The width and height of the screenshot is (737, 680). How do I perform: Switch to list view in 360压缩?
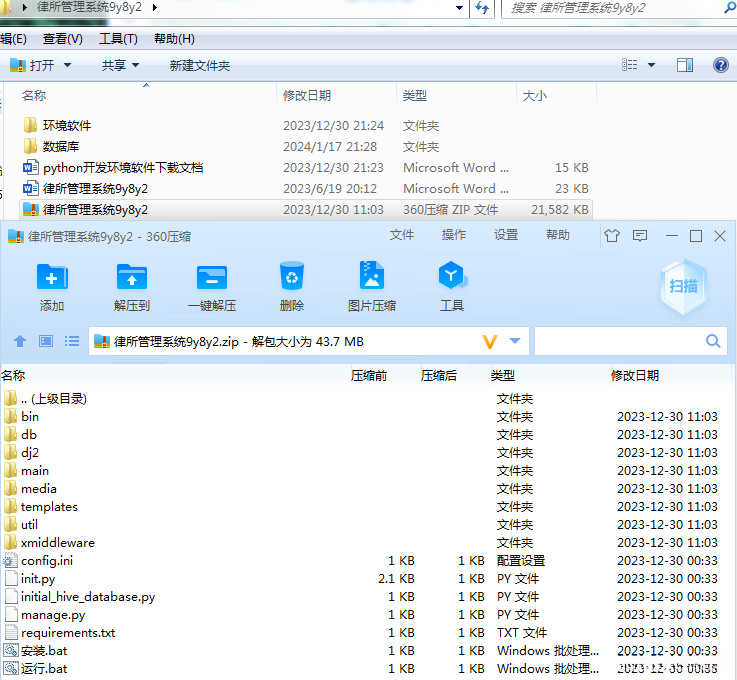tap(71, 341)
